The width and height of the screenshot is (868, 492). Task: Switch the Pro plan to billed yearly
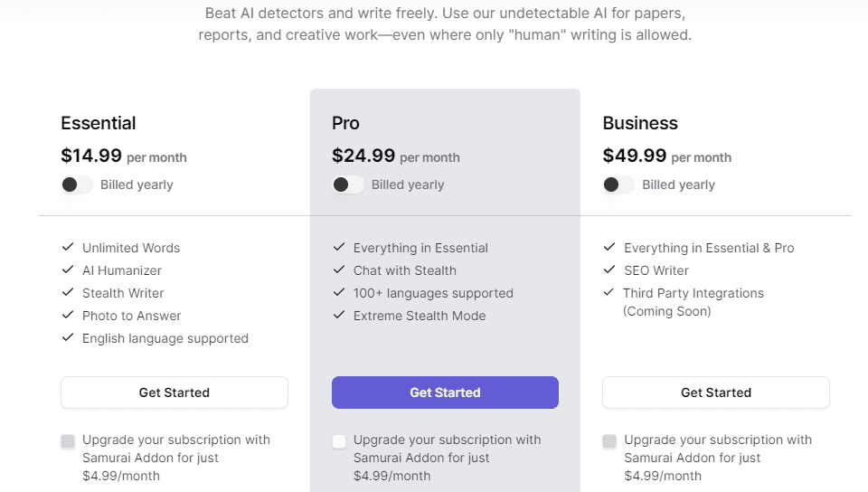[x=348, y=184]
